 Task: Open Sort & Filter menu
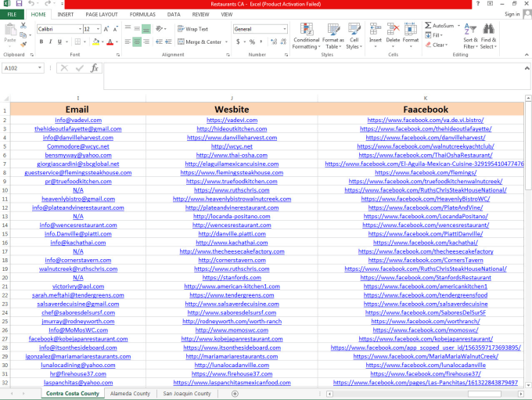(x=470, y=36)
